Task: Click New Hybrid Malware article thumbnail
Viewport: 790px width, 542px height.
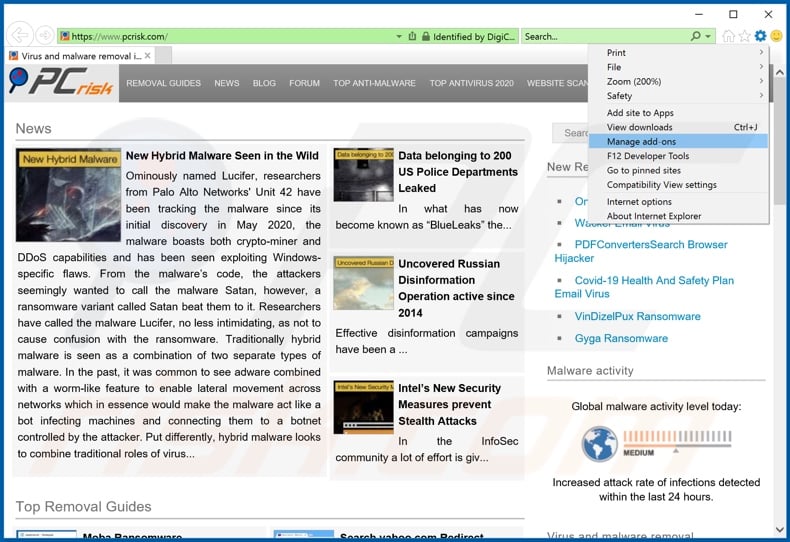Action: 69,195
